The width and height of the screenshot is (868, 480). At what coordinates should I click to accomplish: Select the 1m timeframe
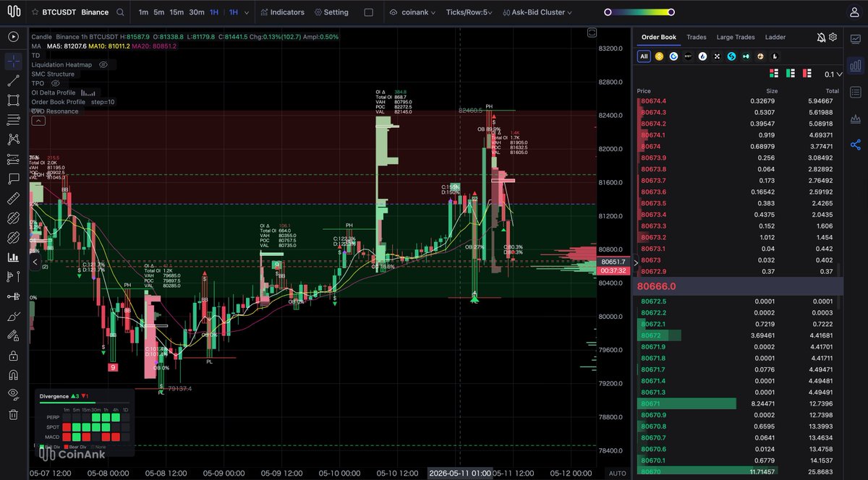pos(143,12)
